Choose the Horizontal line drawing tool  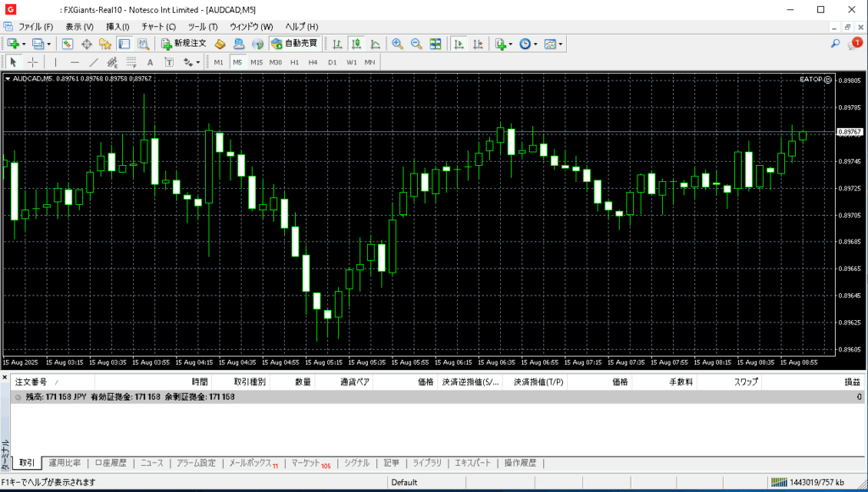pyautogui.click(x=75, y=62)
